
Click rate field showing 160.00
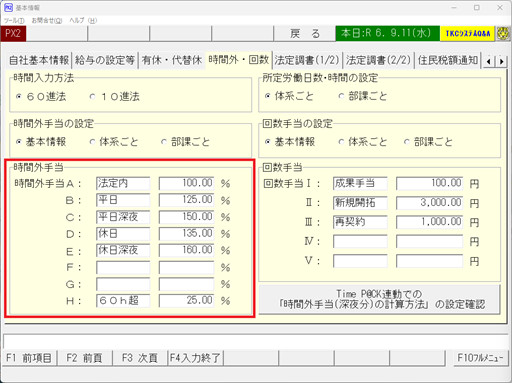[187, 250]
